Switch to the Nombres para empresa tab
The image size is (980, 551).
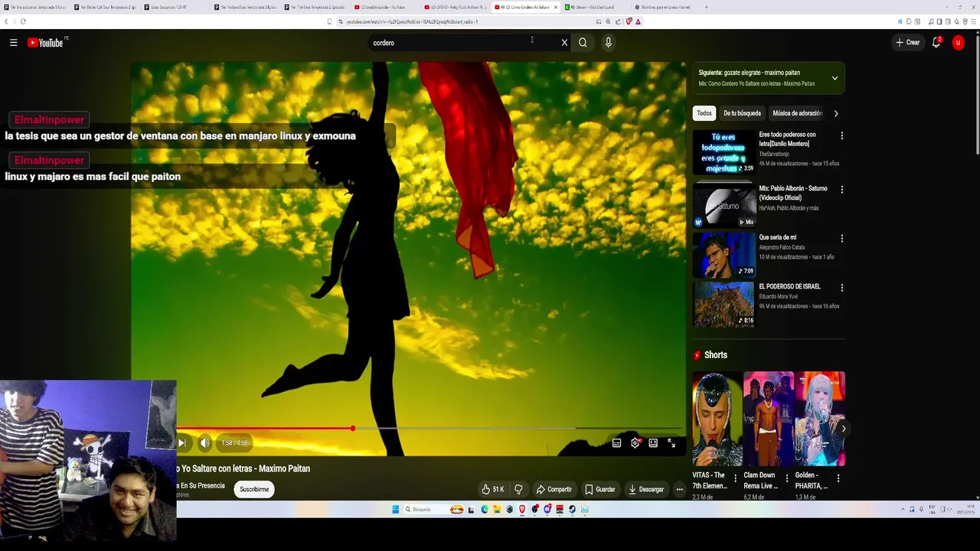(x=665, y=7)
